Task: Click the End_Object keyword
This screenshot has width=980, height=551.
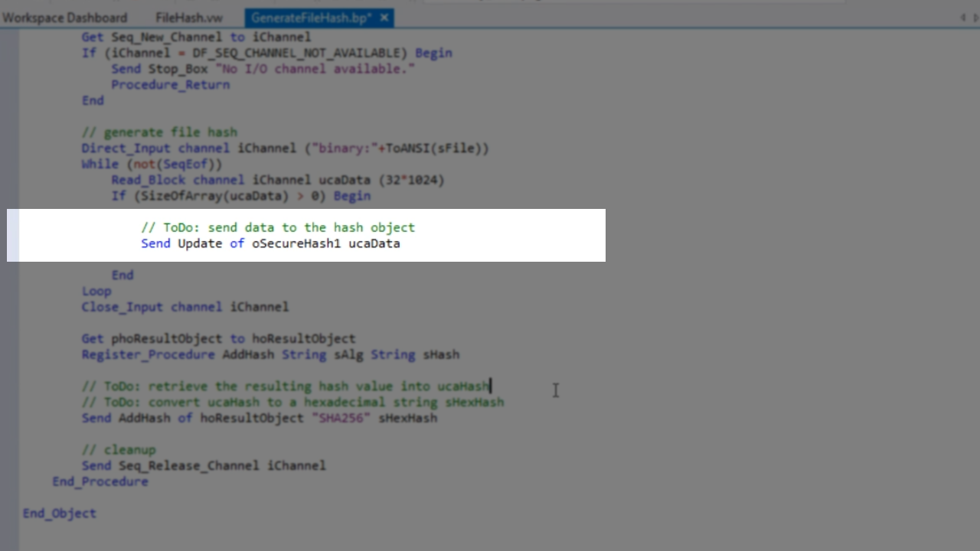Action: click(x=60, y=514)
